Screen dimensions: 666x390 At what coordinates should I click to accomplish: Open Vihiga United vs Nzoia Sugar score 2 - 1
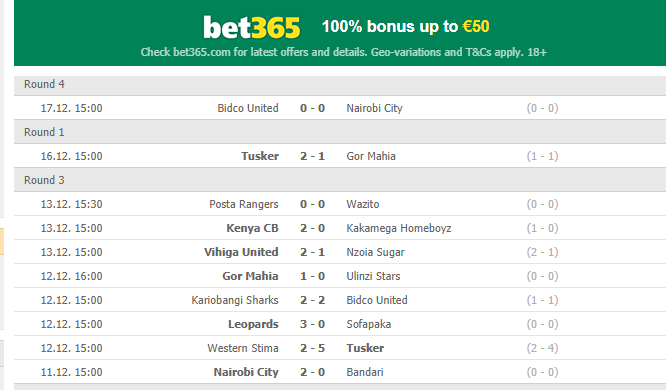pyautogui.click(x=312, y=252)
